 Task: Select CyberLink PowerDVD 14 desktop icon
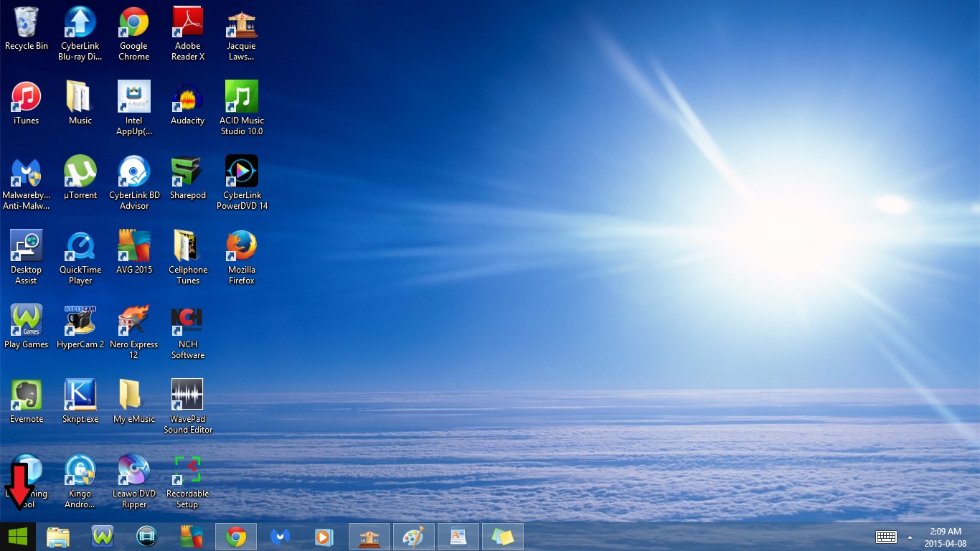coord(242,183)
